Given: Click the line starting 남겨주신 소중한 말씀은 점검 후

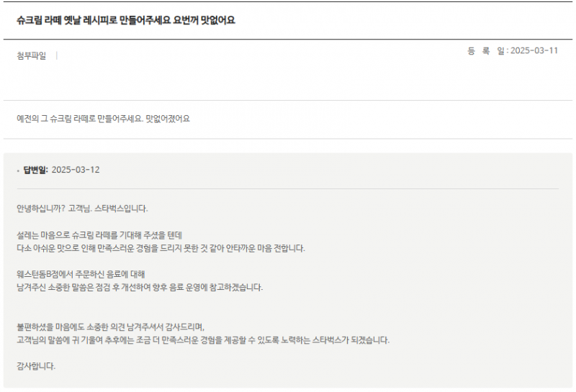Looking at the screenshot, I should click(x=140, y=288).
